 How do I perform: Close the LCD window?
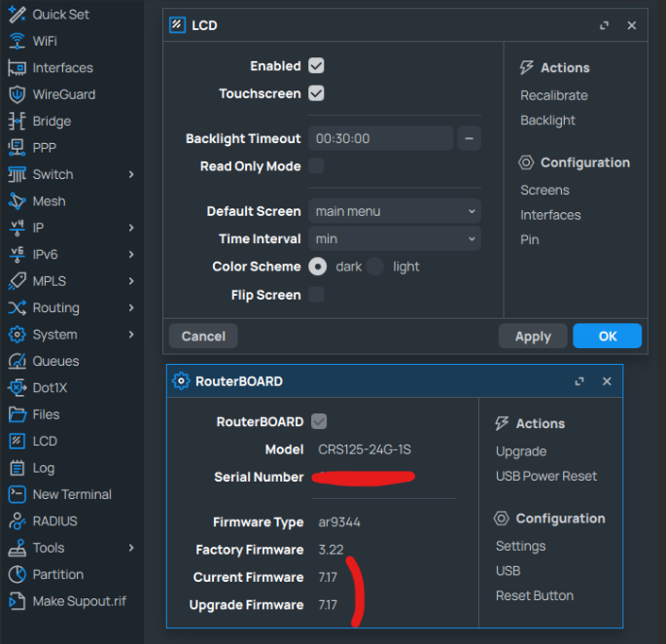(632, 25)
